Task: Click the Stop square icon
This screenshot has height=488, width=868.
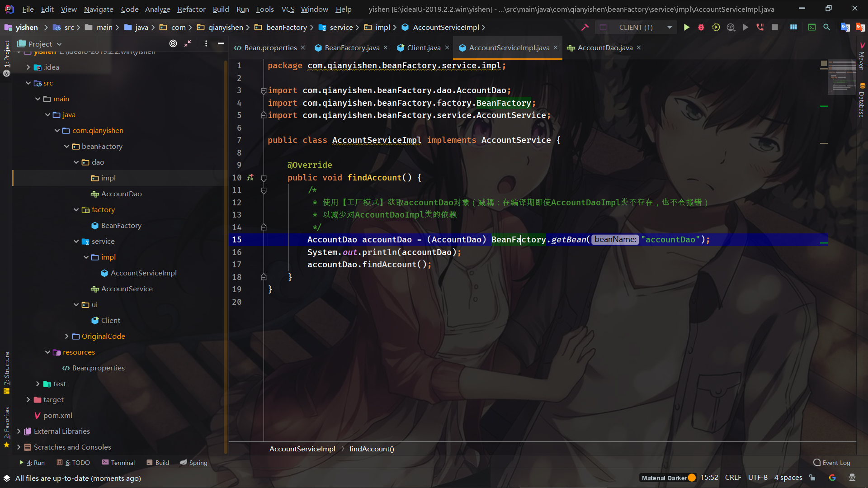Action: [775, 27]
